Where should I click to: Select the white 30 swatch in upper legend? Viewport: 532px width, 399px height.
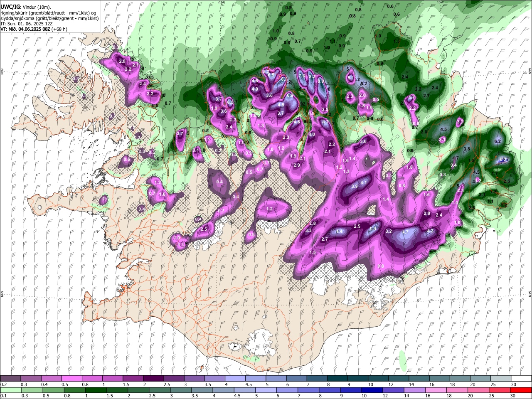pyautogui.click(x=521, y=379)
